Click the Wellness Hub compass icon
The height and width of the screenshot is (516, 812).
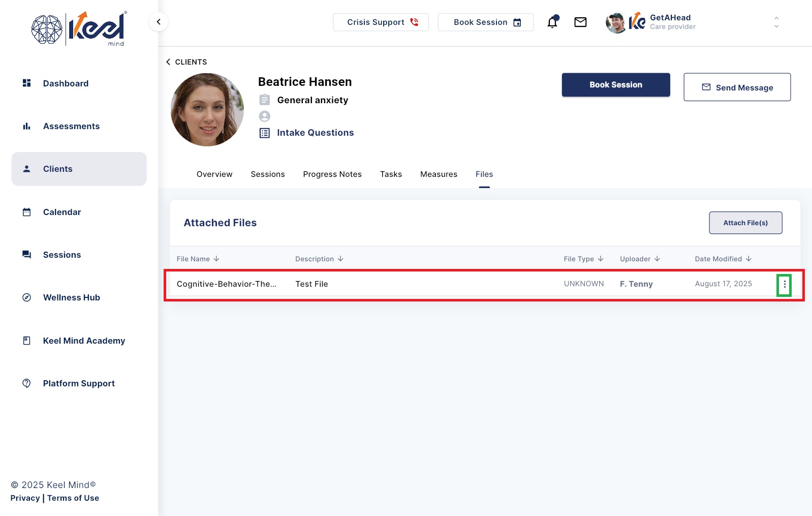click(x=27, y=297)
